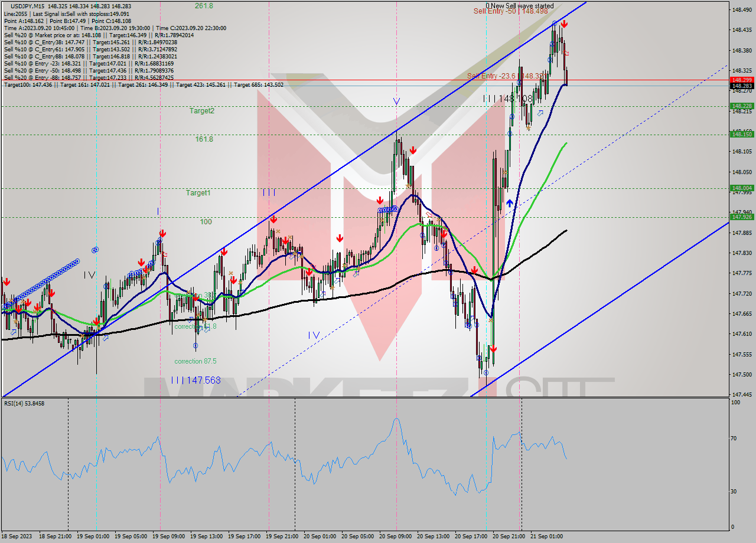Click the blue up buy arrow near 20 Sep 17:00 spike
Screen dimensions: 756x543
coord(509,202)
